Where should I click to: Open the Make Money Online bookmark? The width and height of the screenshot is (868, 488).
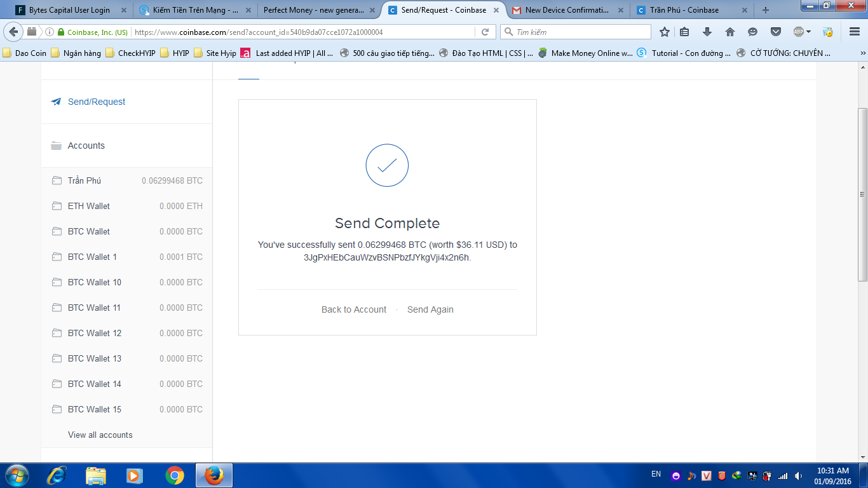585,53
